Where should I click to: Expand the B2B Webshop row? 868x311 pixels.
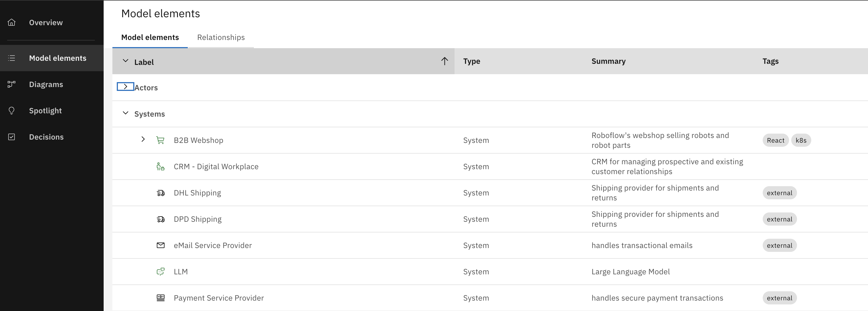point(143,139)
